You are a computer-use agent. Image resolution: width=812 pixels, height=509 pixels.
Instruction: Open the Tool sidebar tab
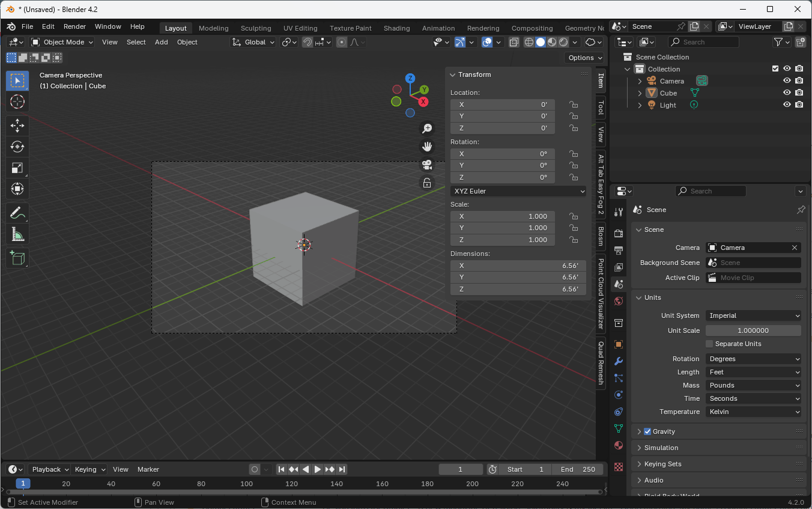pos(601,108)
